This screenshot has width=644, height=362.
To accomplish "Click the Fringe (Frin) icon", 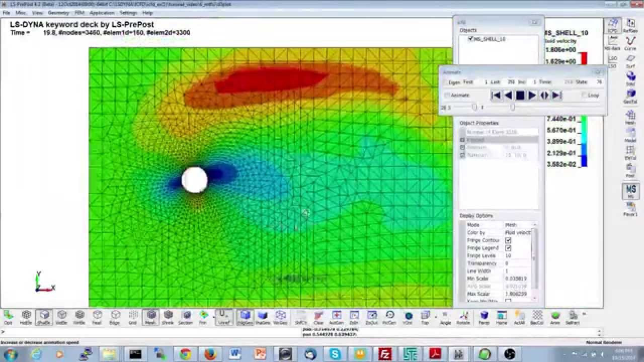I will (203, 316).
